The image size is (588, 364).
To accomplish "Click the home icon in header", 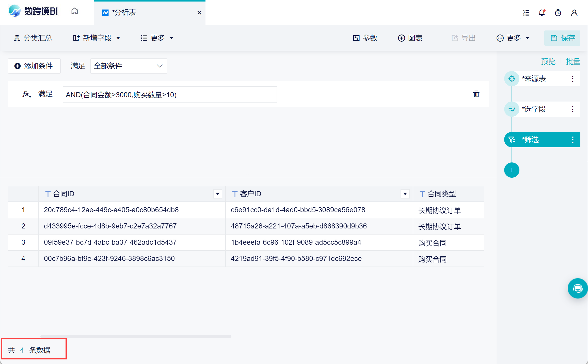I will [74, 11].
